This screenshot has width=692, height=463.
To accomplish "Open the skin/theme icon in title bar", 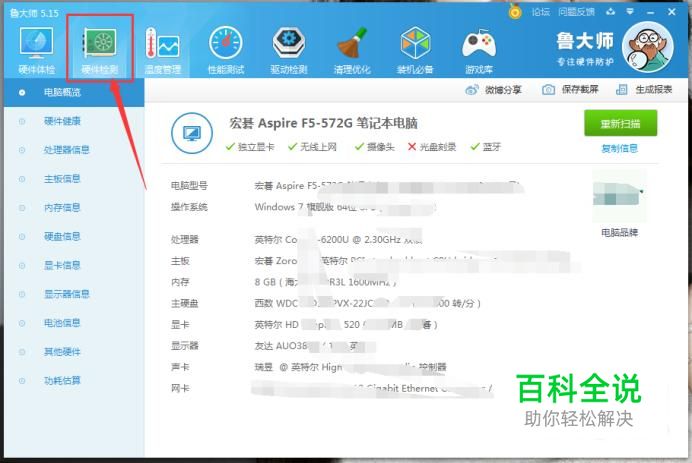I will 610,11.
